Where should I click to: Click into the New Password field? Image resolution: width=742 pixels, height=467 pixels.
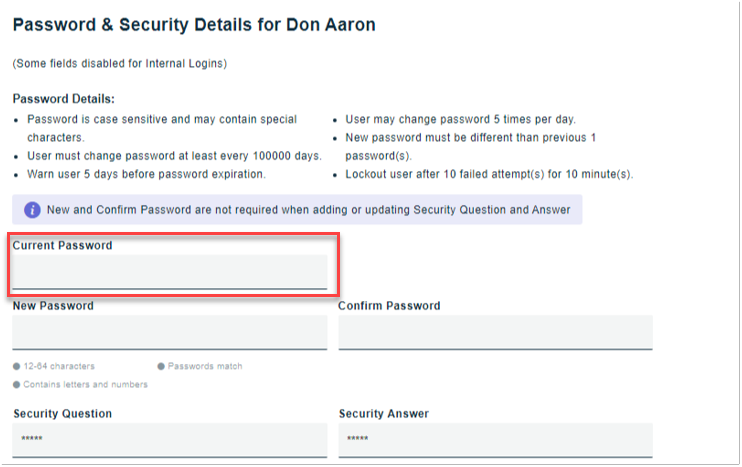tap(170, 333)
